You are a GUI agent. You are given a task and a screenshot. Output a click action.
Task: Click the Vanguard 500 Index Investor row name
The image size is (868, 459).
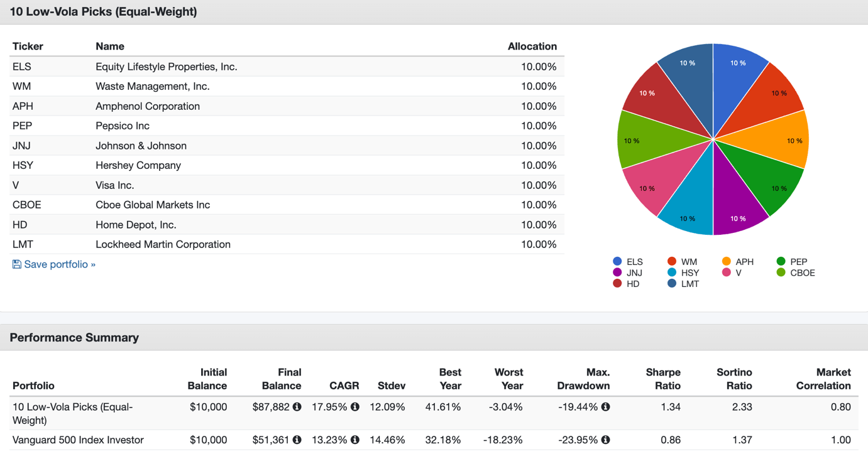pyautogui.click(x=78, y=440)
